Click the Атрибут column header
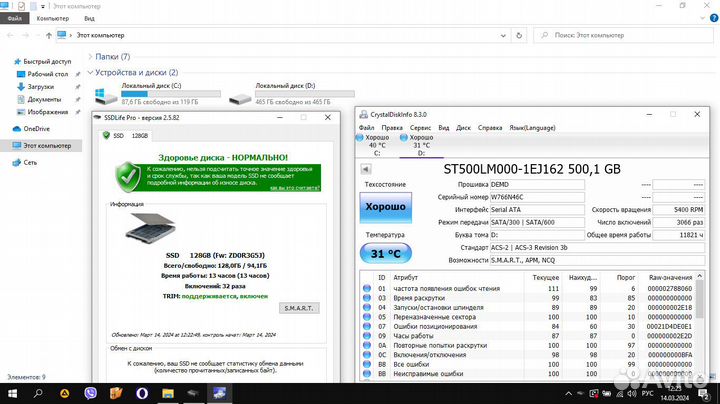The width and height of the screenshot is (720, 404). click(x=405, y=278)
